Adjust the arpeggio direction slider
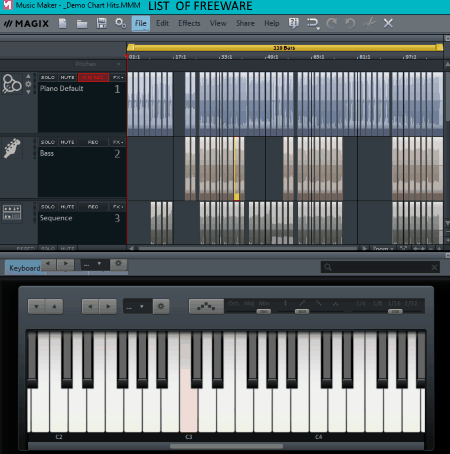450x454 pixels. click(302, 311)
